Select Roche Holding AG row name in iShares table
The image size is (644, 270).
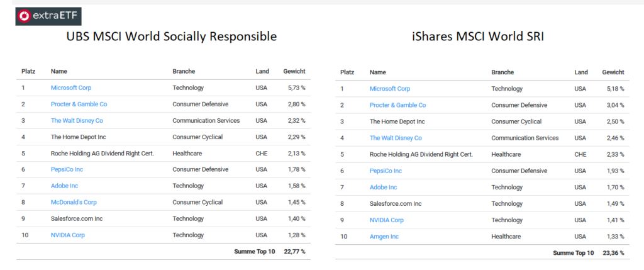click(x=421, y=155)
